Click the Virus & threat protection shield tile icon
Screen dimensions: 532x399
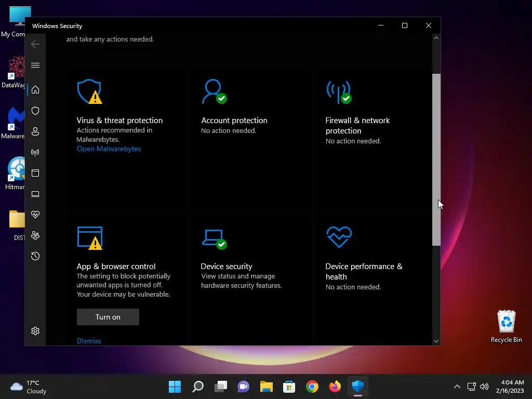pos(89,91)
